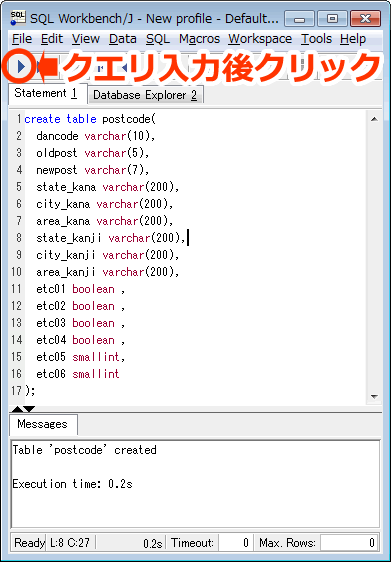The width and height of the screenshot is (391, 562).
Task: Click the 'create table postcode(' line
Action: pos(90,119)
